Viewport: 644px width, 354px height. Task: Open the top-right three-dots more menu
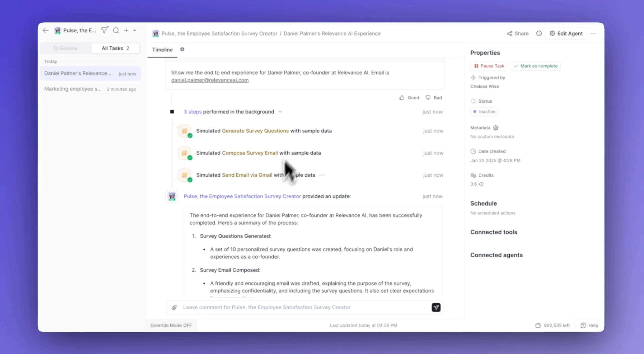[593, 33]
